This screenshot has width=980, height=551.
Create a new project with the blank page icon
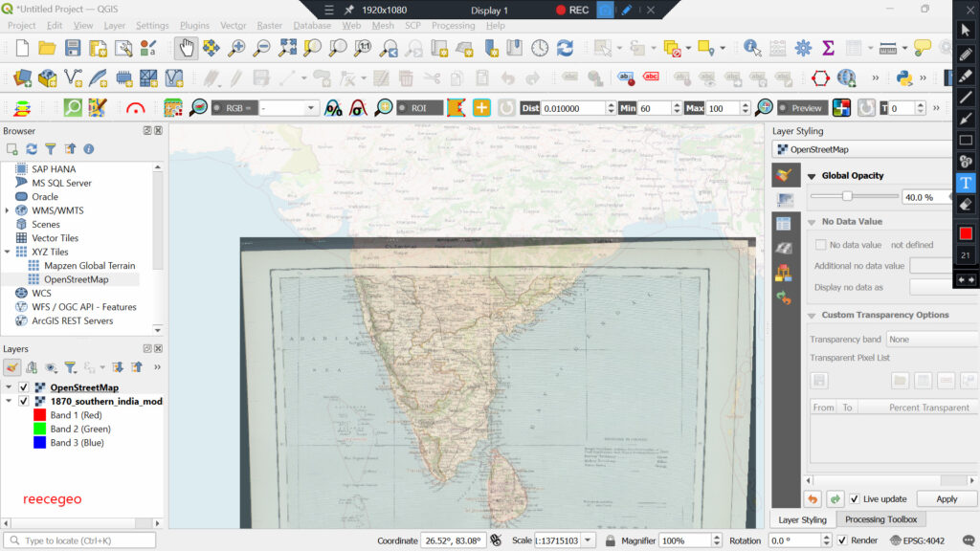point(22,48)
